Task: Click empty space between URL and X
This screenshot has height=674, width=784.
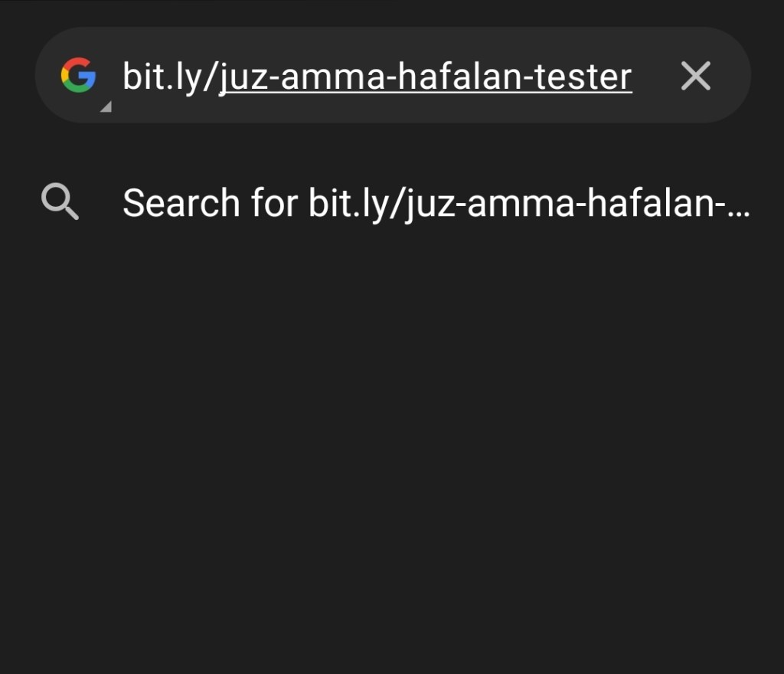Action: [653, 76]
